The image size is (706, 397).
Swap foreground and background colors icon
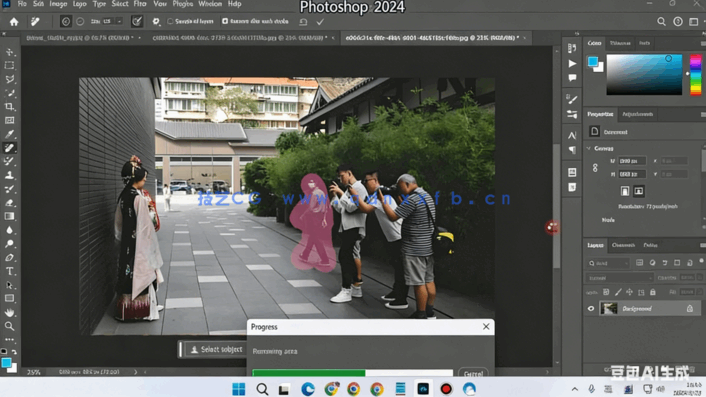coord(14,351)
